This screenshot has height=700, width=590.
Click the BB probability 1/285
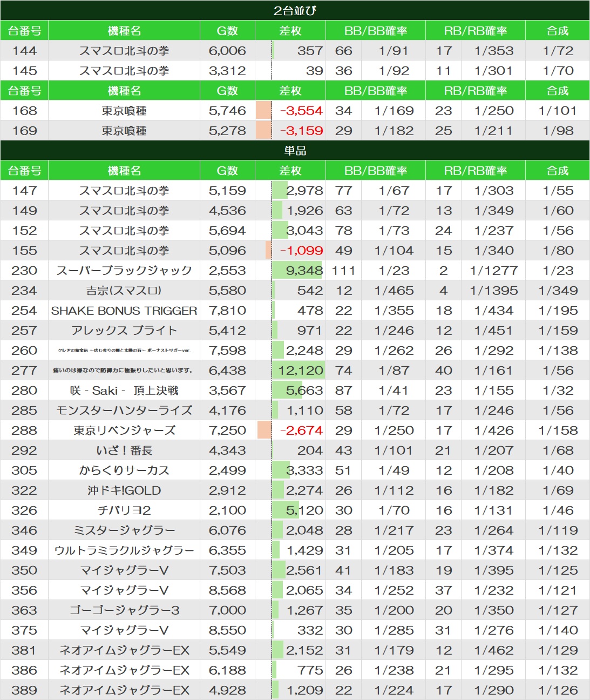pos(394,630)
